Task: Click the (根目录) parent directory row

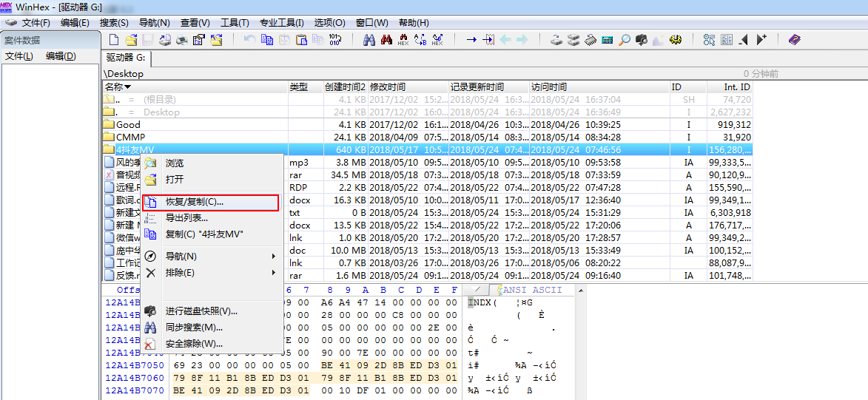Action: (x=428, y=100)
